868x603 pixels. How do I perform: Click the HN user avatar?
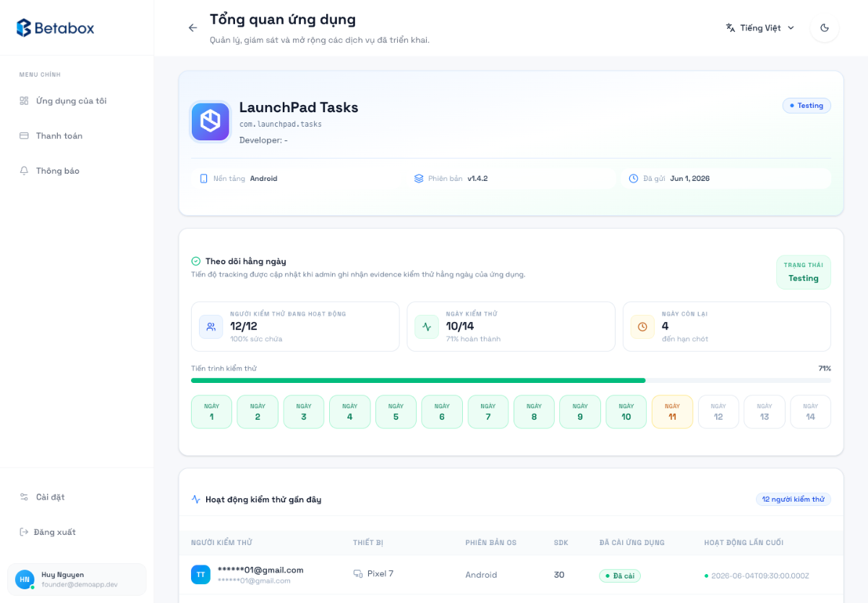tap(25, 579)
